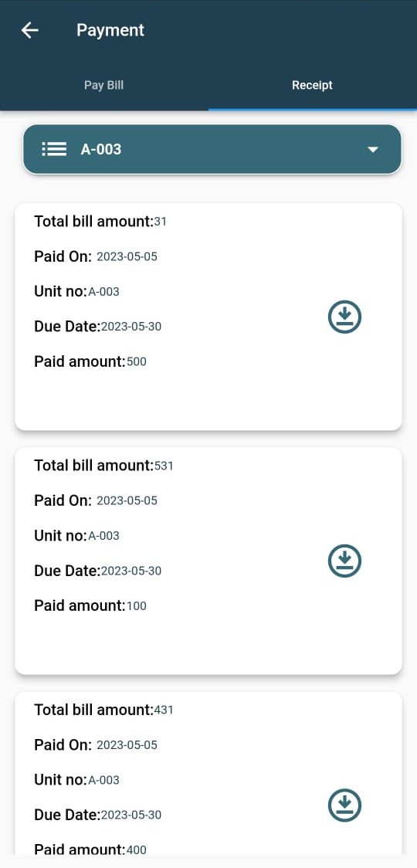Download receipt for 31 bill amount
Image resolution: width=417 pixels, height=868 pixels.
(x=344, y=317)
